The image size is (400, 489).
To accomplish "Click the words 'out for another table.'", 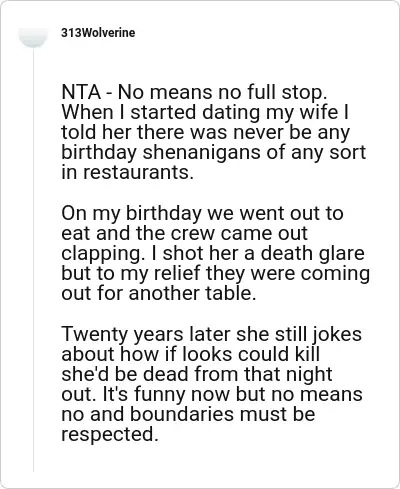I will coord(159,294).
